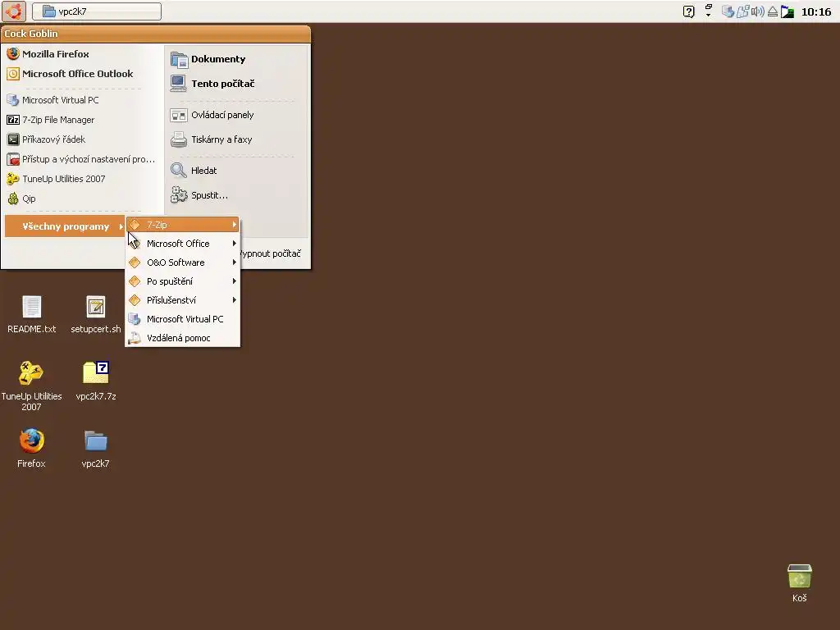Select the vpc2k7 folder on the desktop

(96, 449)
